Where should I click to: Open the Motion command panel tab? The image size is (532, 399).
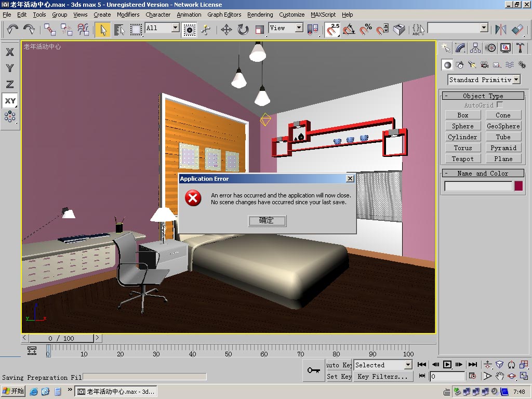(490, 48)
